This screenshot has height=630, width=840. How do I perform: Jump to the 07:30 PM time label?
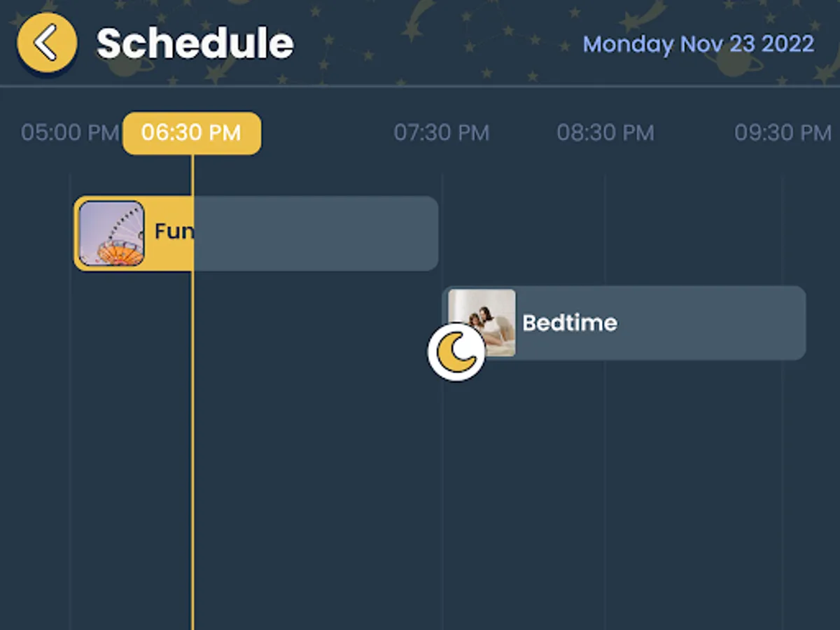click(x=441, y=133)
